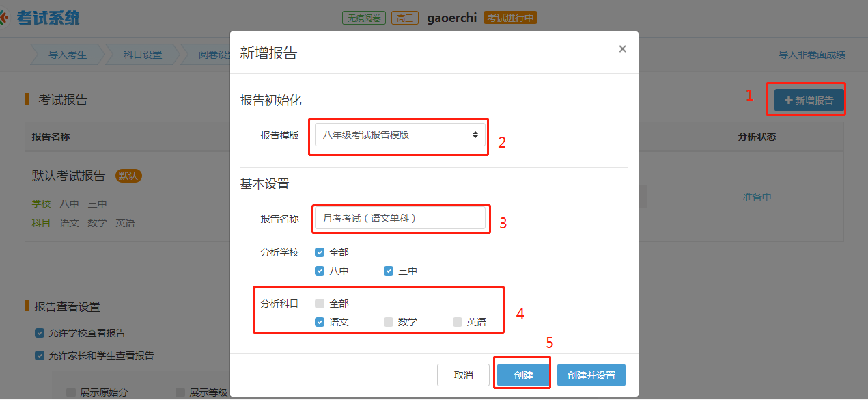Click the 准备中 analysis status
This screenshot has width=868, height=400.
coord(757,197)
